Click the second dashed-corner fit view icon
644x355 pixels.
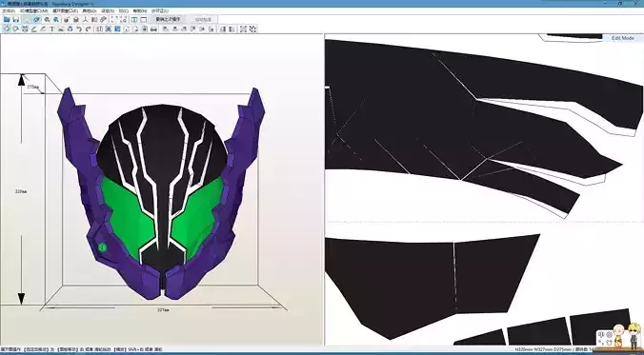pyautogui.click(x=124, y=19)
